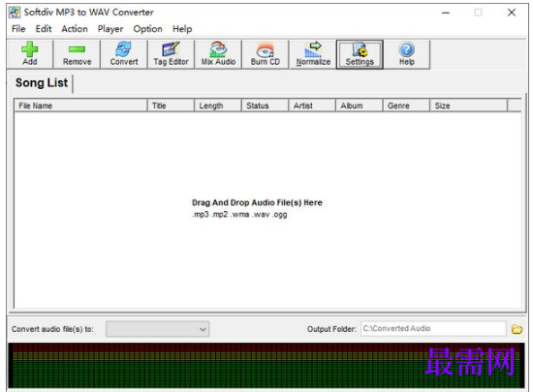Click the .mp3 .mp2 .wma .wav .ogg formats text
The image size is (533, 392).
point(239,215)
